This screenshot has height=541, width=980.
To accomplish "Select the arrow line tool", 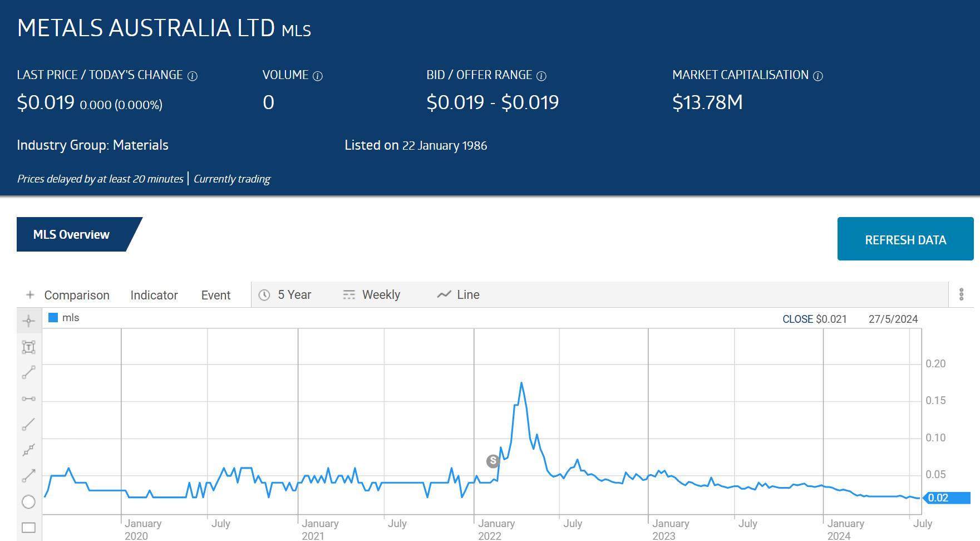I will tap(28, 475).
